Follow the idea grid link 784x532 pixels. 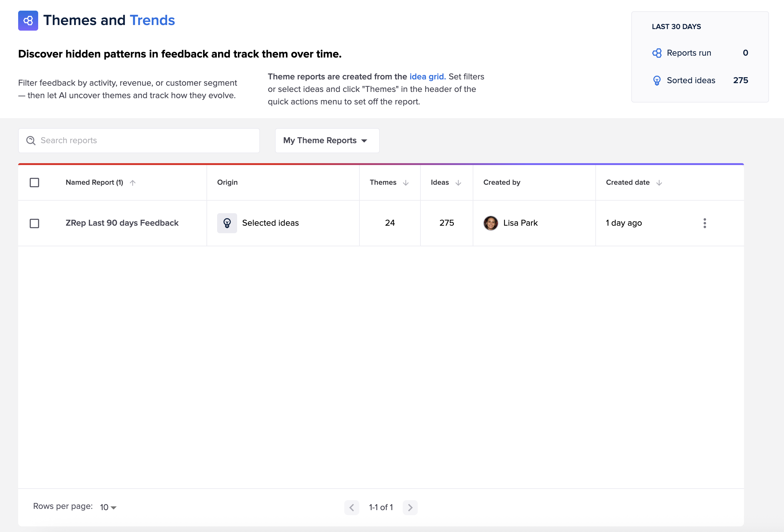[x=427, y=77]
